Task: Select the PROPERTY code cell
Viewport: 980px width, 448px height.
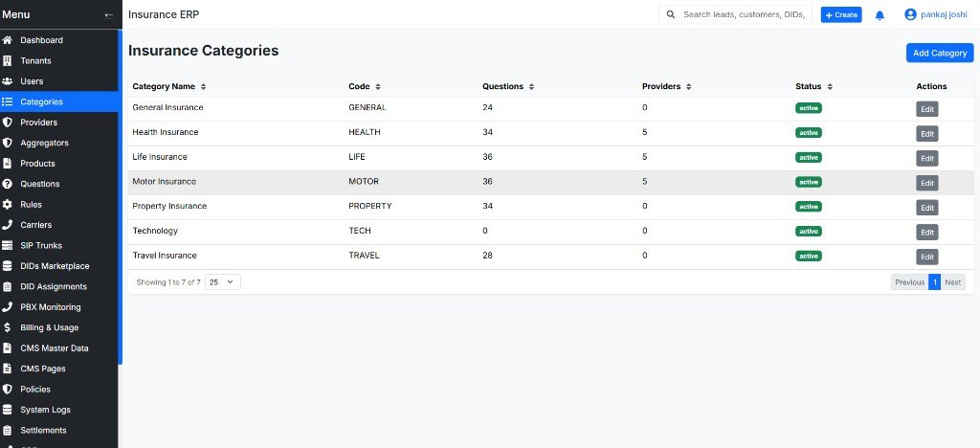Action: 370,206
